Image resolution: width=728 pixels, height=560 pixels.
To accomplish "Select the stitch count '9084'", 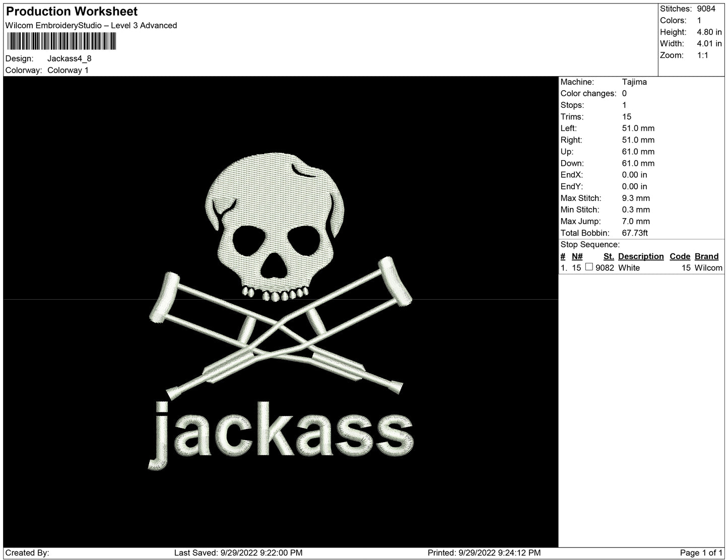I will point(706,9).
